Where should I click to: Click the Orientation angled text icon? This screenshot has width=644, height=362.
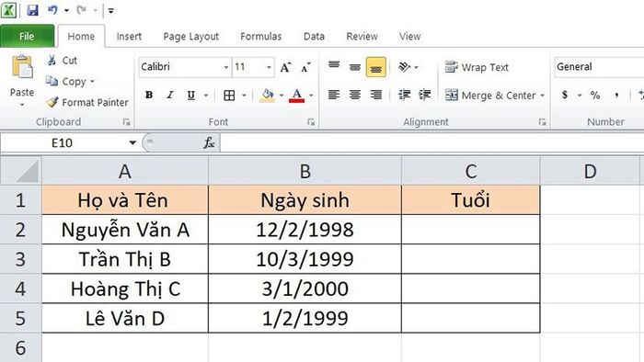tap(405, 67)
